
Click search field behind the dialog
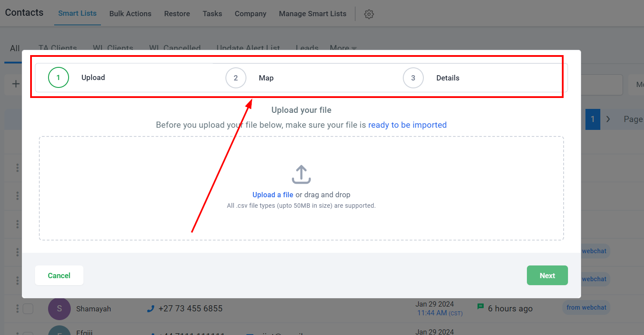tap(602, 85)
